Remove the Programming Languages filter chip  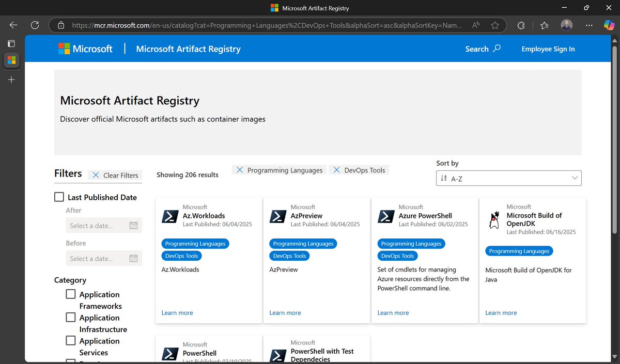click(239, 170)
